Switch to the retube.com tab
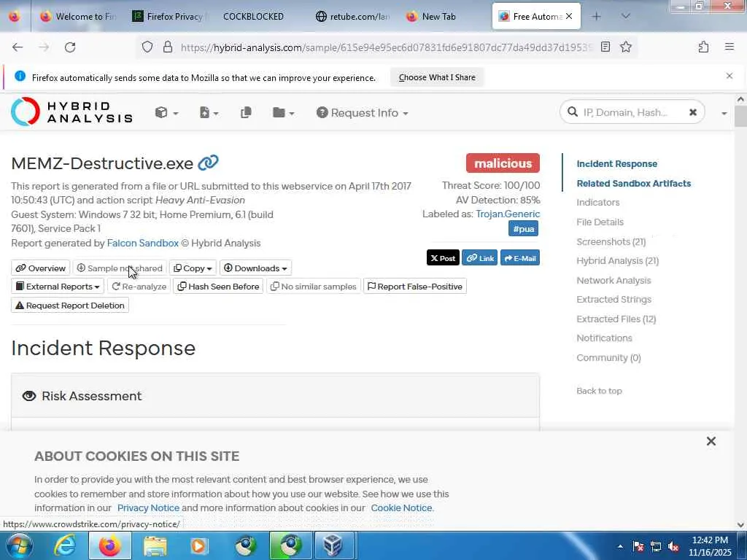Screen dimensions: 747x560 [x=352, y=16]
